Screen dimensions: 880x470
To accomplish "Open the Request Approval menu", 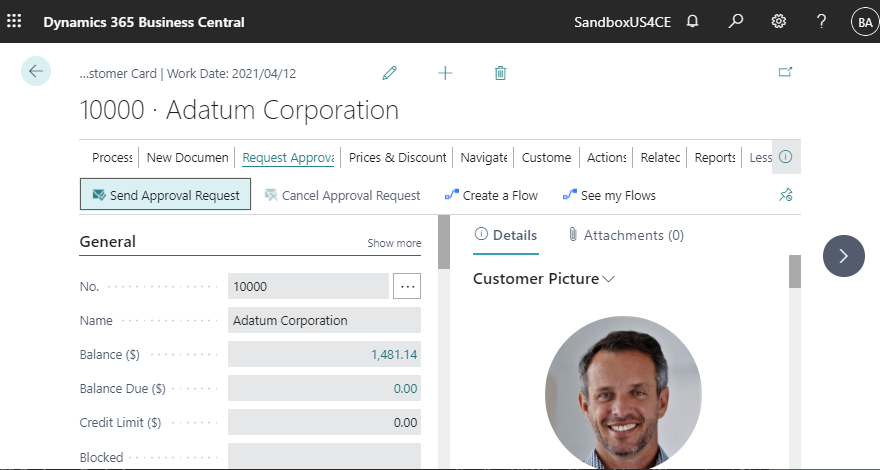I will pyautogui.click(x=288, y=158).
